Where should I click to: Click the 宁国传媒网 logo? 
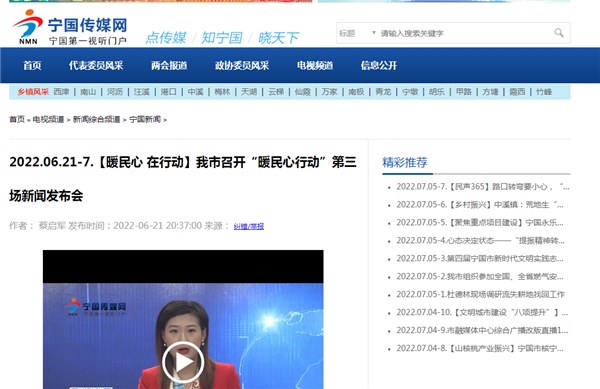69,28
